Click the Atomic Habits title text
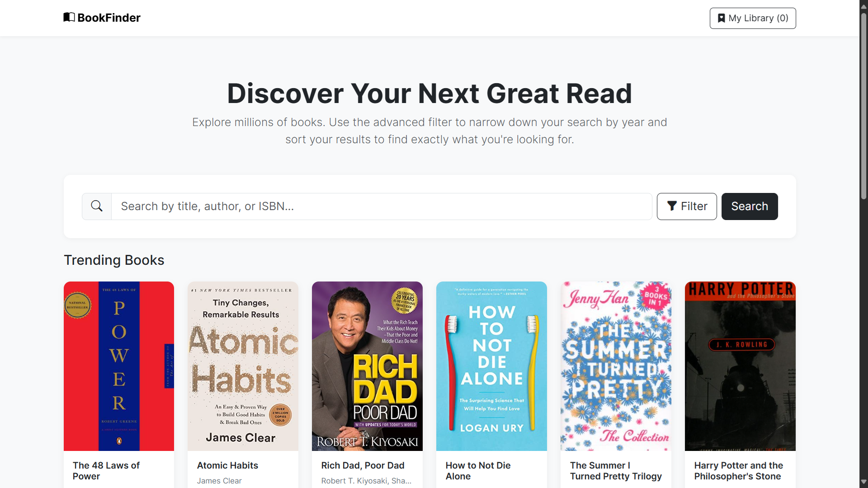 click(x=227, y=465)
